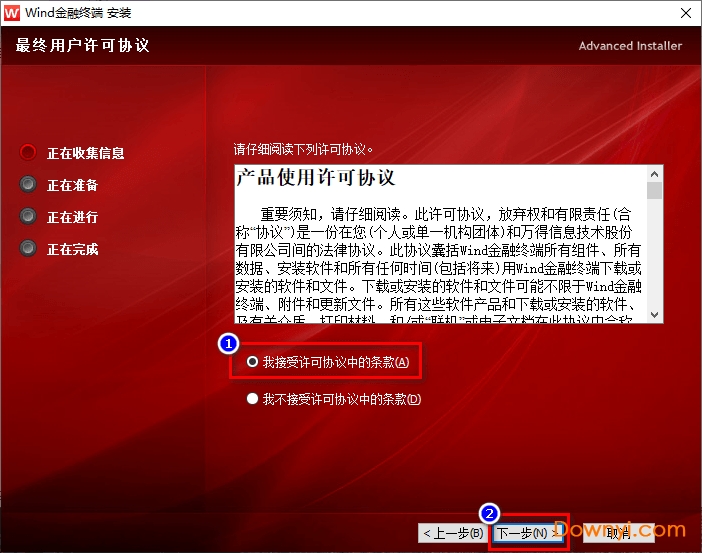Click the active 正在收集信息 step bullet

point(28,153)
